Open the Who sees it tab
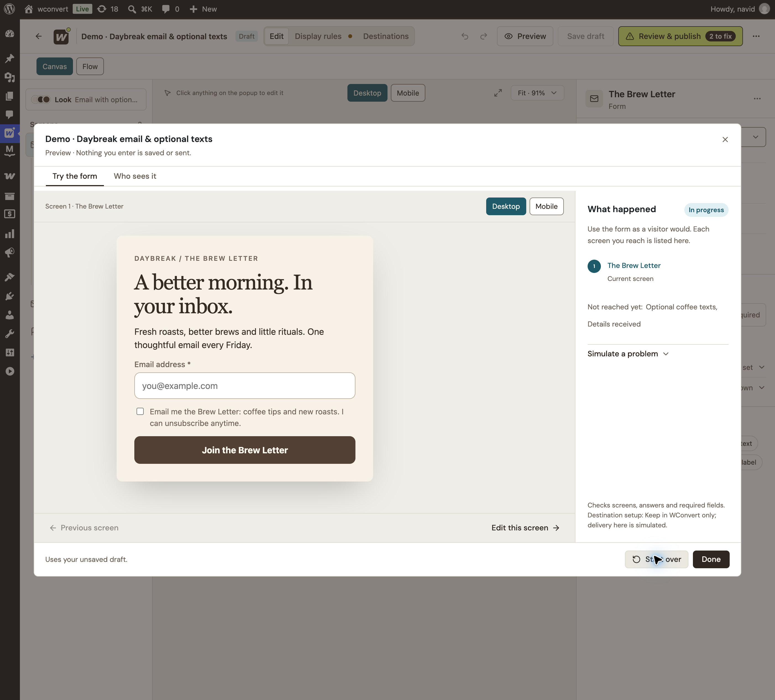 click(135, 176)
